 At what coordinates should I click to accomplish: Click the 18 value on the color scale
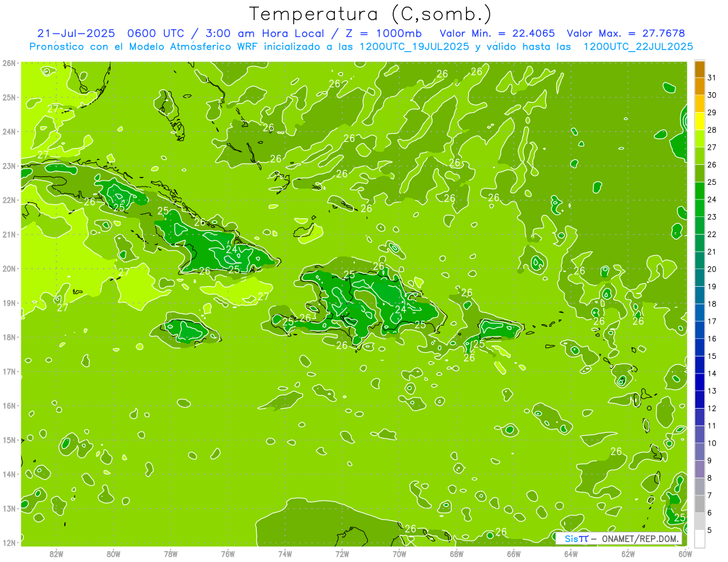coord(712,304)
